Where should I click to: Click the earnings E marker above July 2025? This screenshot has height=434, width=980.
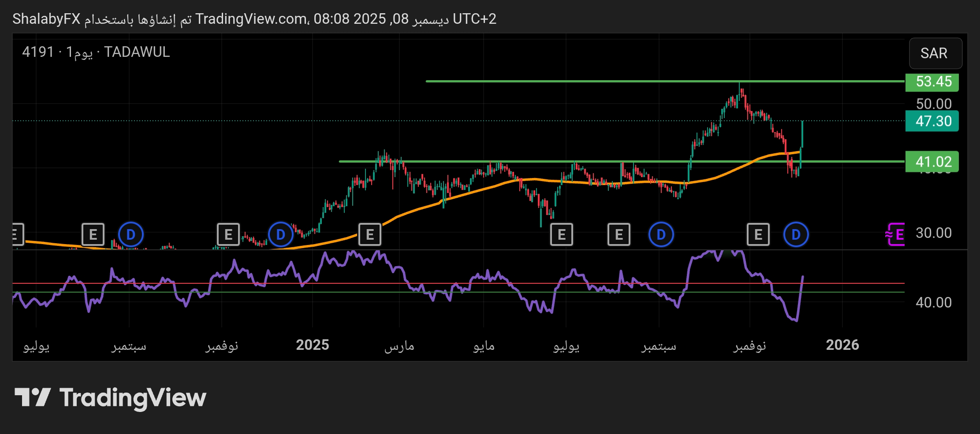(x=562, y=234)
